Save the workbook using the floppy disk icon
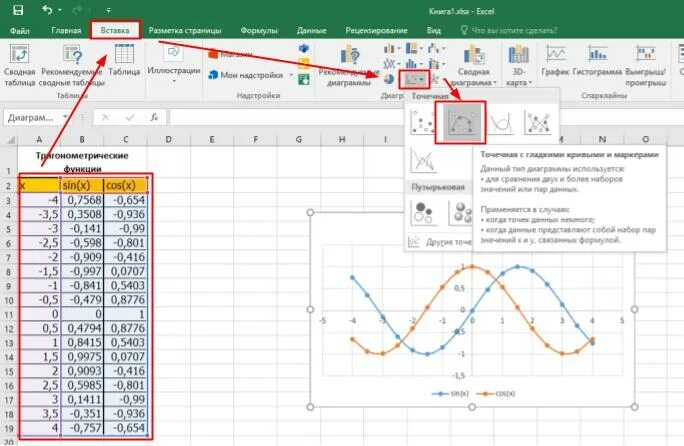The image size is (684, 446). click(18, 10)
